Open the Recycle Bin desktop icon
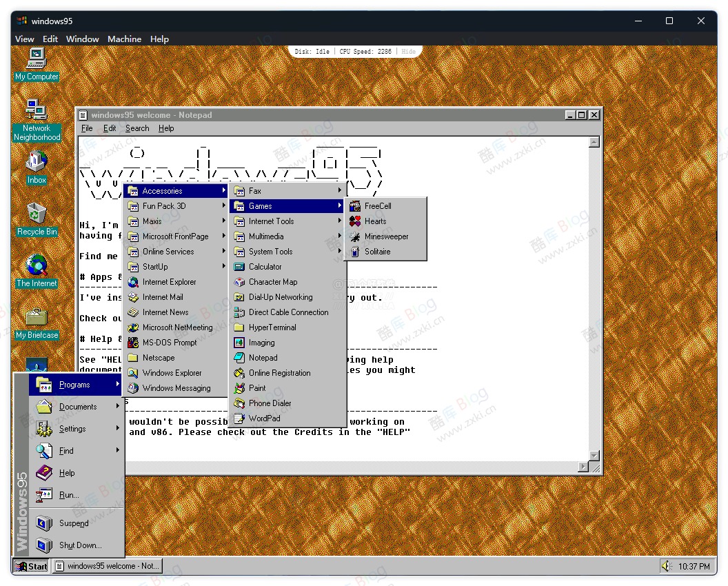The width and height of the screenshot is (728, 586). (x=36, y=214)
